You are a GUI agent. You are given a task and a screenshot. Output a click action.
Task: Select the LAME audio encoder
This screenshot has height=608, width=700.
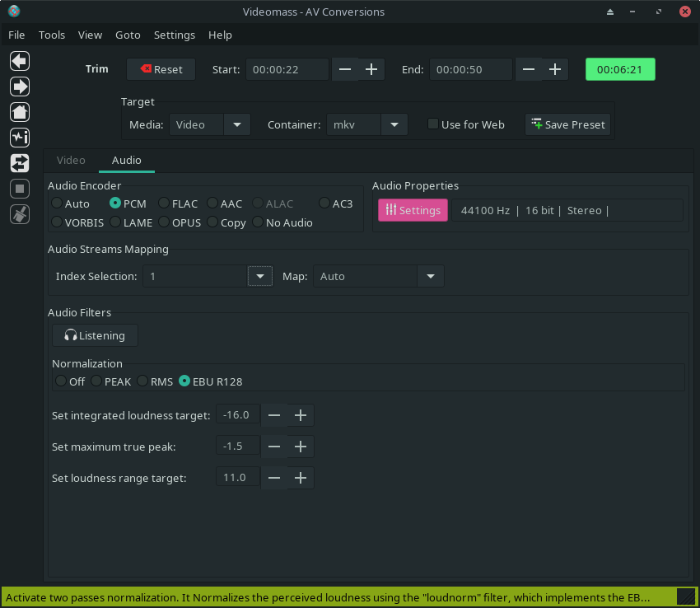pos(131,222)
